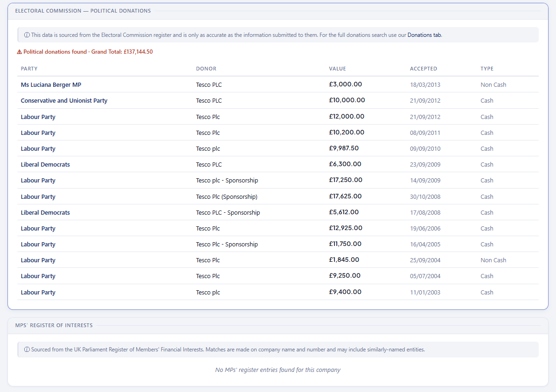Open Liberal Democrats link dated 17/08/2008
This screenshot has height=392, width=556.
[x=45, y=212]
